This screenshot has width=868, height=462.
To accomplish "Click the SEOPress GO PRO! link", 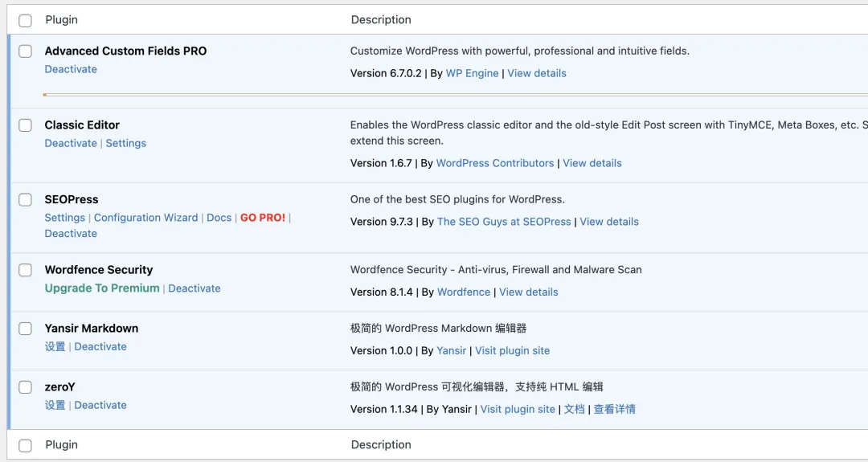I will tap(263, 218).
